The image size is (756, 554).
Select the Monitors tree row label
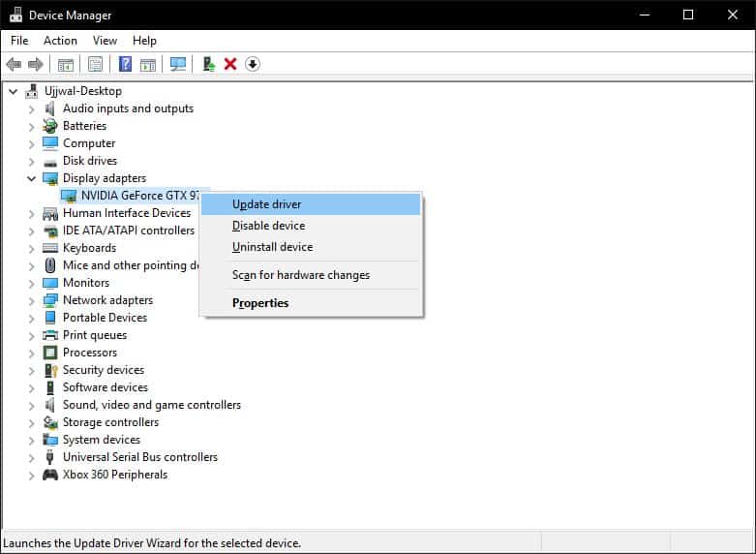point(86,283)
